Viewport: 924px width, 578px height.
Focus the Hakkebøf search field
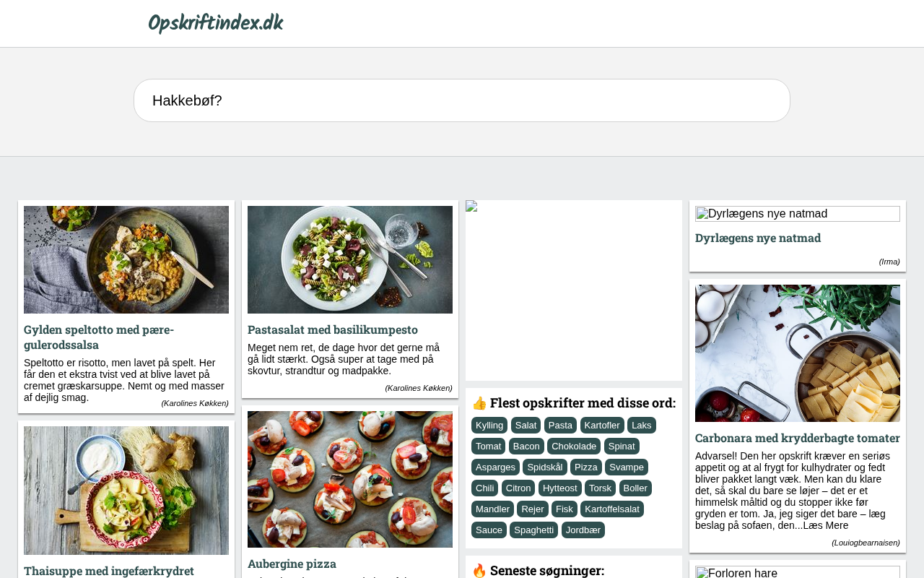pos(462,100)
